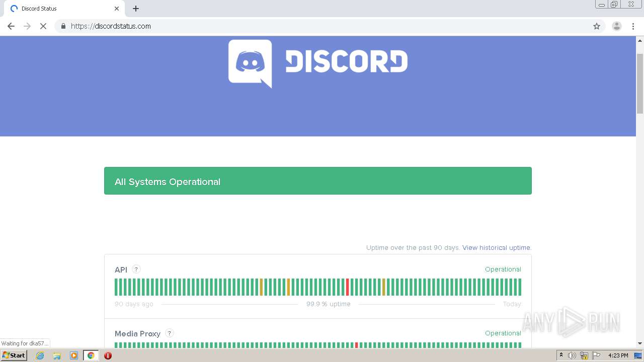Go back with the browser back arrow
The height and width of the screenshot is (362, 644).
11,26
